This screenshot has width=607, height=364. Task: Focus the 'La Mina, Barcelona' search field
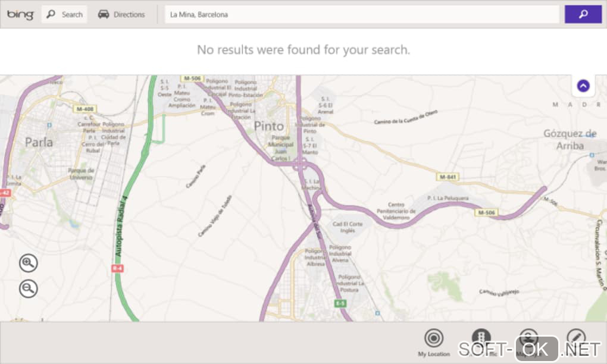tap(362, 15)
